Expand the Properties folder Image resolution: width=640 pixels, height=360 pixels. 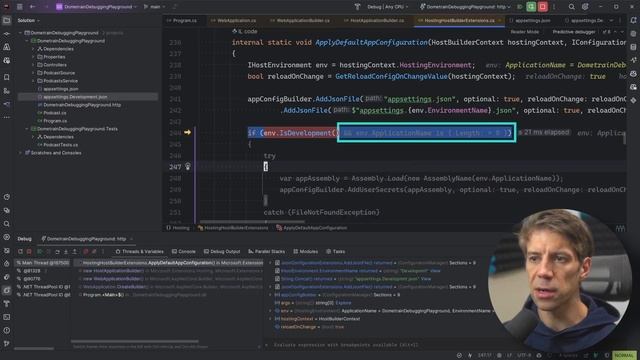click(33, 57)
